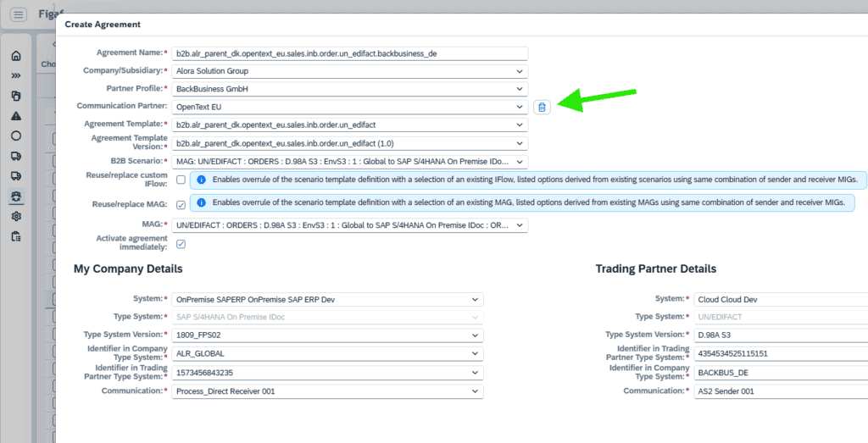Open the 1809_FPS02 Type System Version dropdown
The width and height of the screenshot is (868, 443).
pyautogui.click(x=328, y=335)
